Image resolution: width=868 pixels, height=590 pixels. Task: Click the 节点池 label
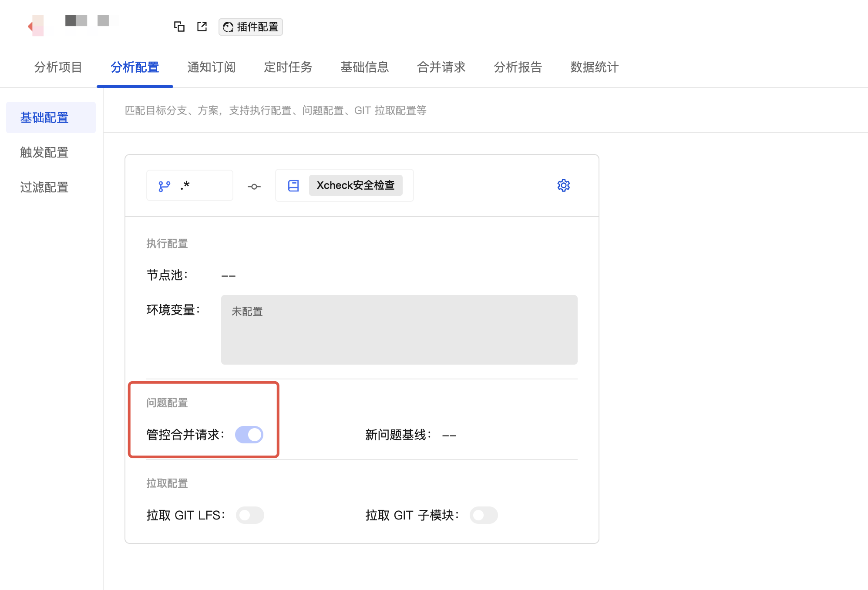click(x=168, y=275)
